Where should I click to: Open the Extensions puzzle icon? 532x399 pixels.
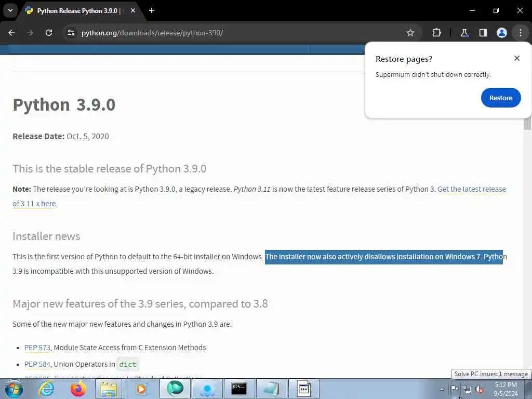[436, 33]
